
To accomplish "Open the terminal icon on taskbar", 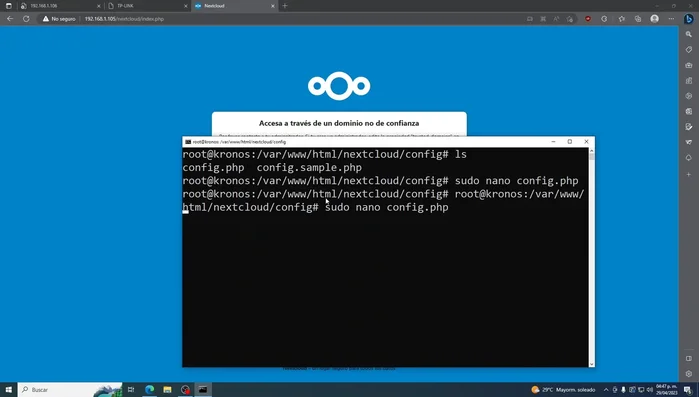I will [203, 389].
